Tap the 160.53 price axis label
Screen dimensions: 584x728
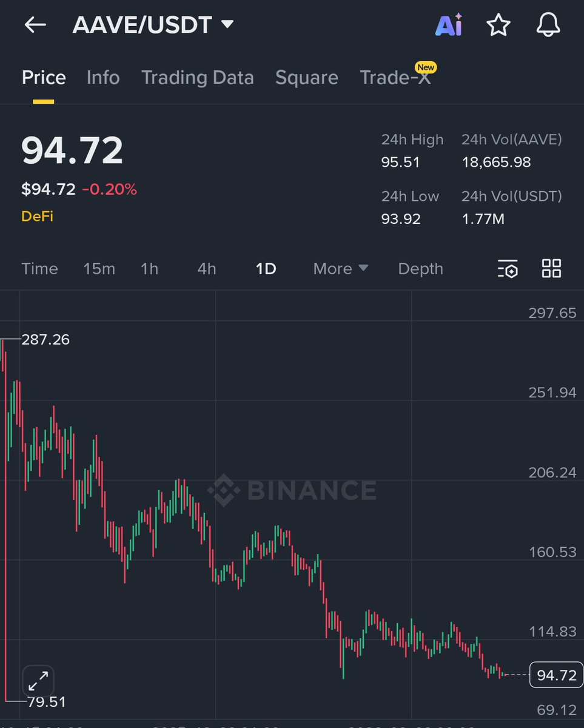[x=552, y=552]
